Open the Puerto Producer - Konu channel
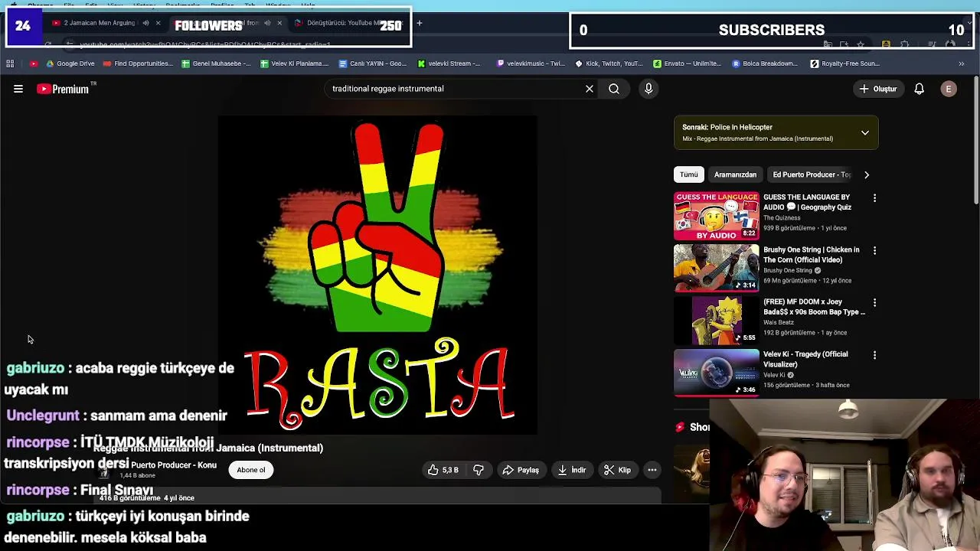Screen dimensions: 980x551 tap(174, 465)
